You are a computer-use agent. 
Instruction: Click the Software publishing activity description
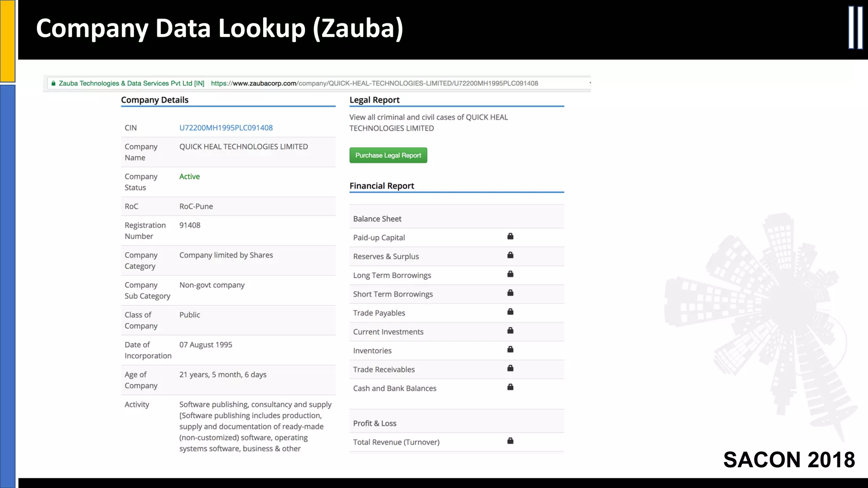coord(256,427)
